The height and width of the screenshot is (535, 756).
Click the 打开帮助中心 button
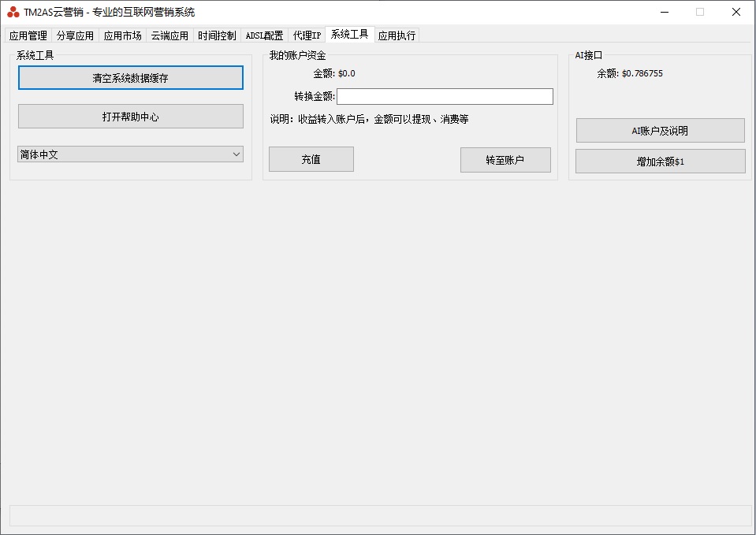click(130, 117)
